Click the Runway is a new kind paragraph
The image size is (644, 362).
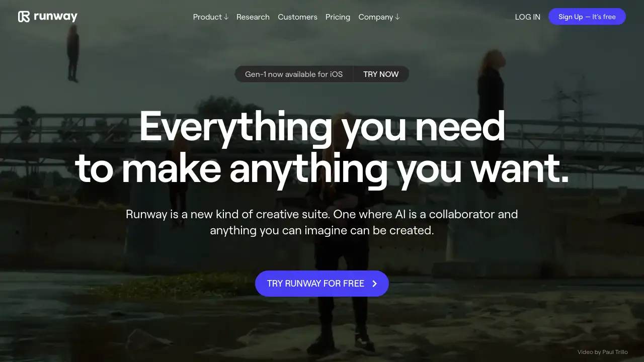coord(322,222)
